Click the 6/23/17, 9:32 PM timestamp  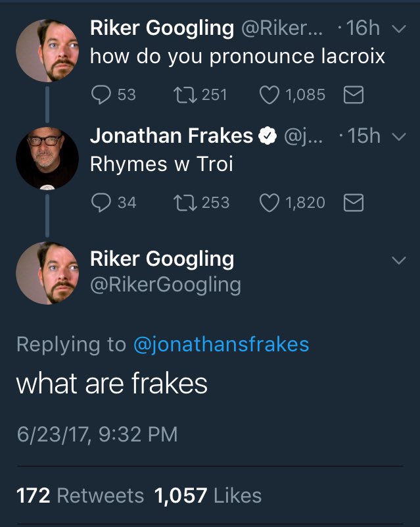click(97, 434)
